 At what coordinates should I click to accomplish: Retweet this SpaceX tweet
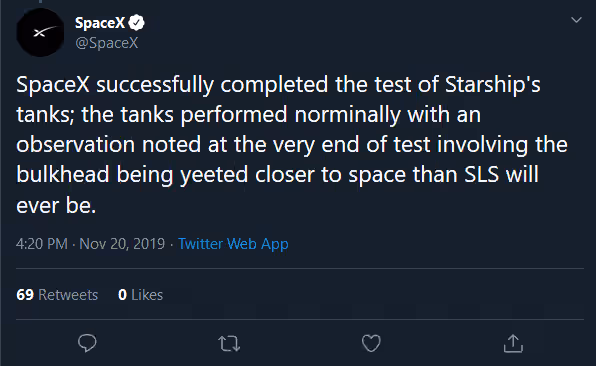pos(229,344)
